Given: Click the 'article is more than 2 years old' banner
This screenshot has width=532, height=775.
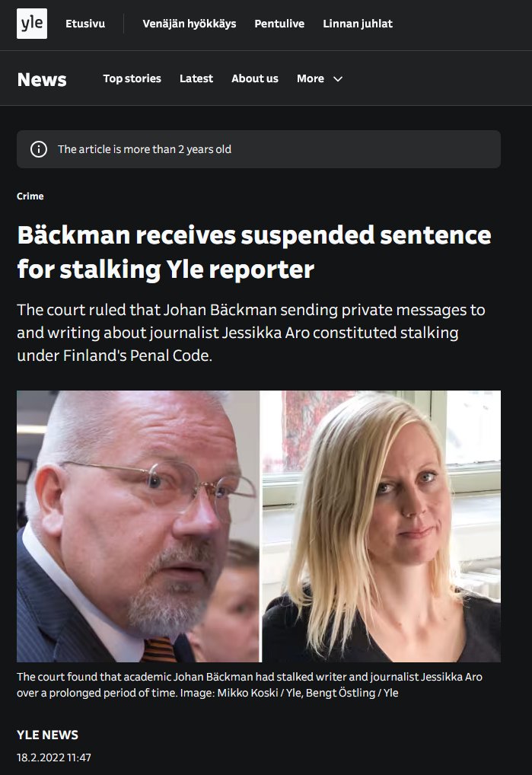Looking at the screenshot, I should click(x=259, y=149).
